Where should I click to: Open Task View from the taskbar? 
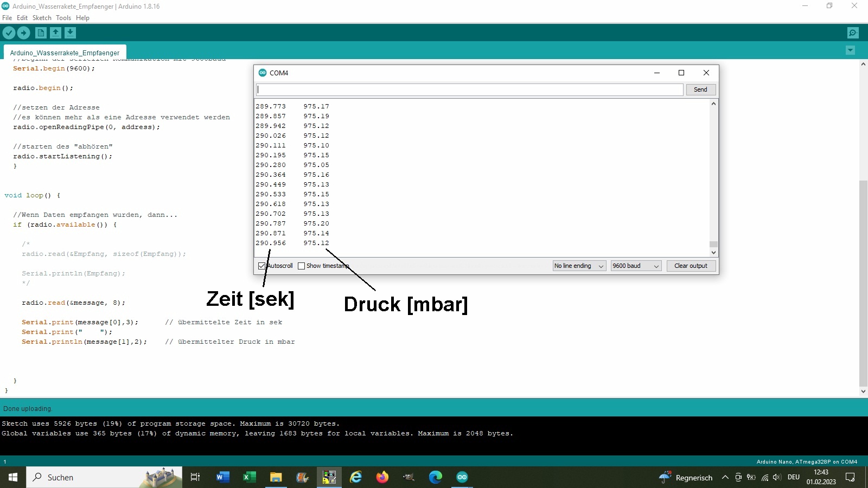tap(195, 477)
